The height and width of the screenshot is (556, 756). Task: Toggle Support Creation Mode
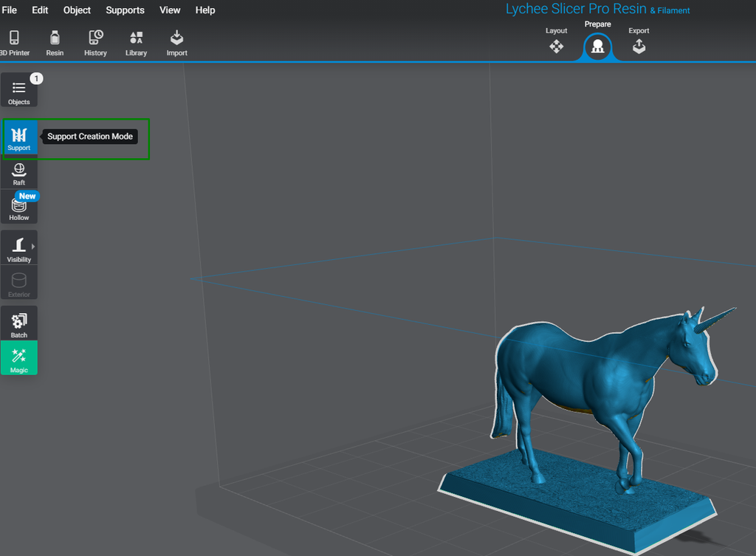tap(18, 137)
